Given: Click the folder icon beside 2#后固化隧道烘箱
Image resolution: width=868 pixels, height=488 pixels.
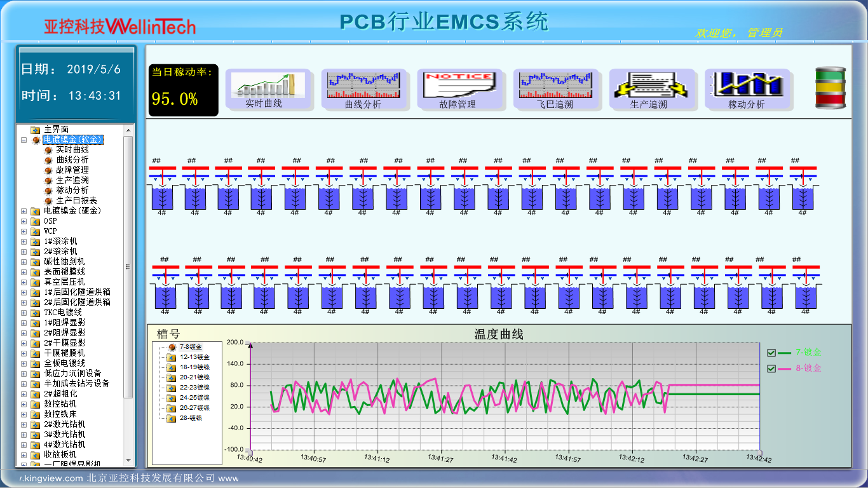Looking at the screenshot, I should (x=36, y=302).
